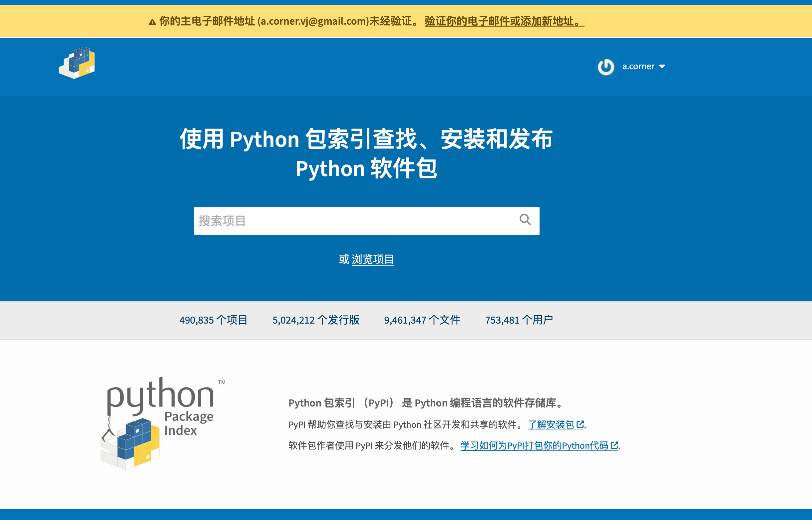Click the 搜索项目 search input field
This screenshot has height=520, width=812.
coord(355,221)
